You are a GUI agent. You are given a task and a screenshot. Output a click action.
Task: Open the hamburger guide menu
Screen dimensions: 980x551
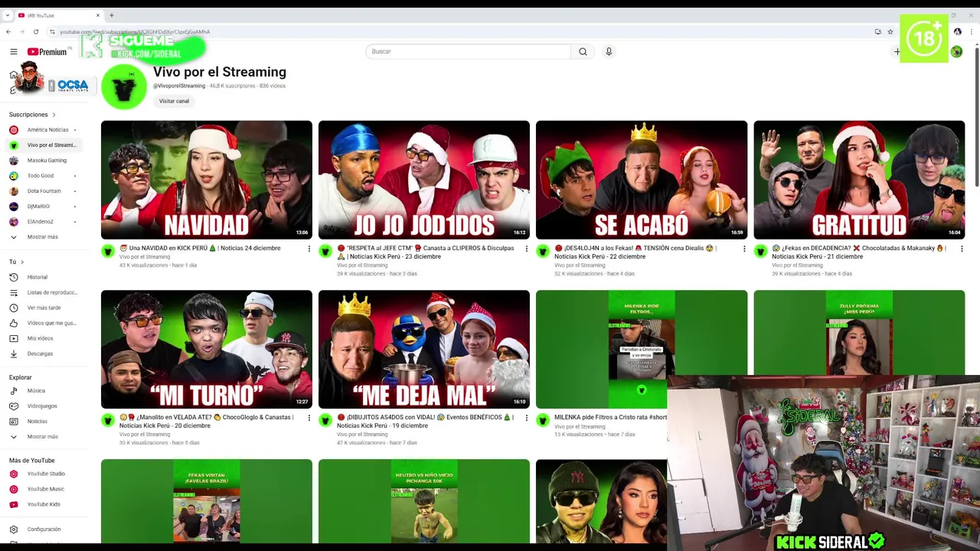[13, 52]
